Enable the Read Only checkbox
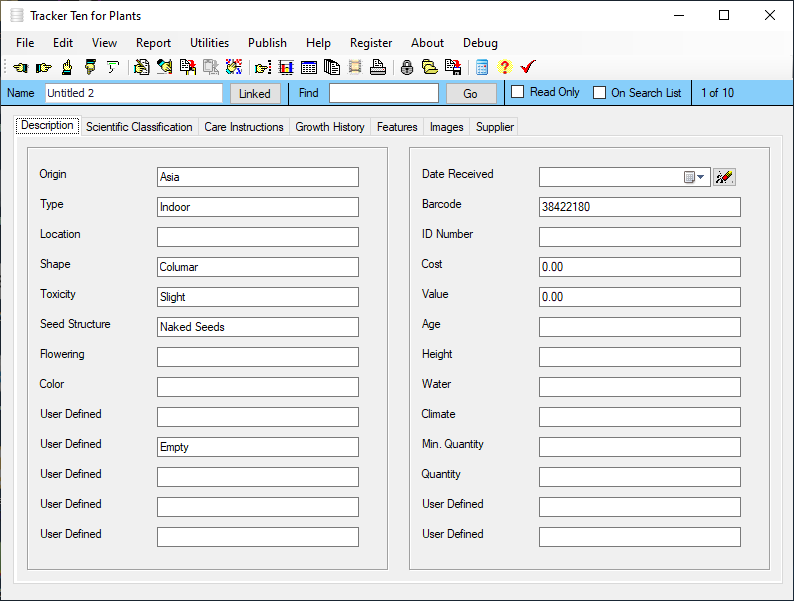 [518, 93]
